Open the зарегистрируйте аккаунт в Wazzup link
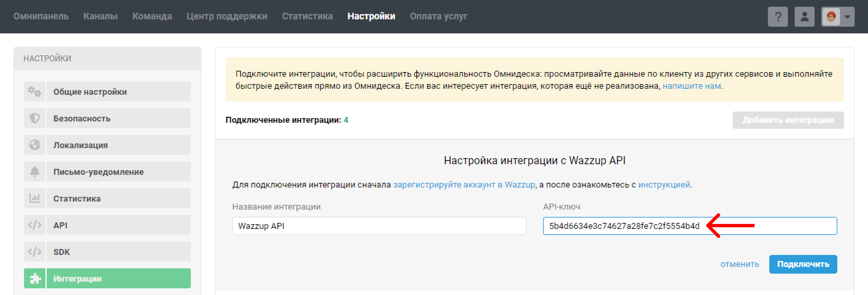Image resolution: width=868 pixels, height=295 pixels. click(464, 185)
